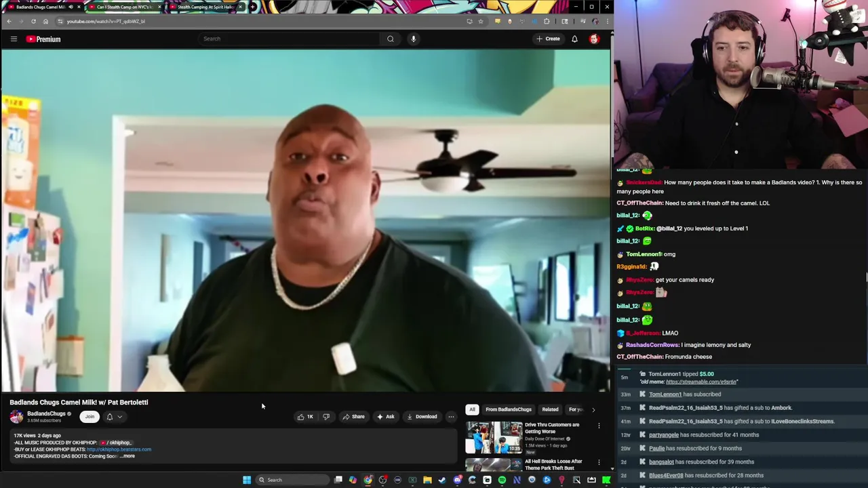Switch to Stealth Camping At Spirit Halloween tab
This screenshot has width=868, height=488.
click(206, 7)
